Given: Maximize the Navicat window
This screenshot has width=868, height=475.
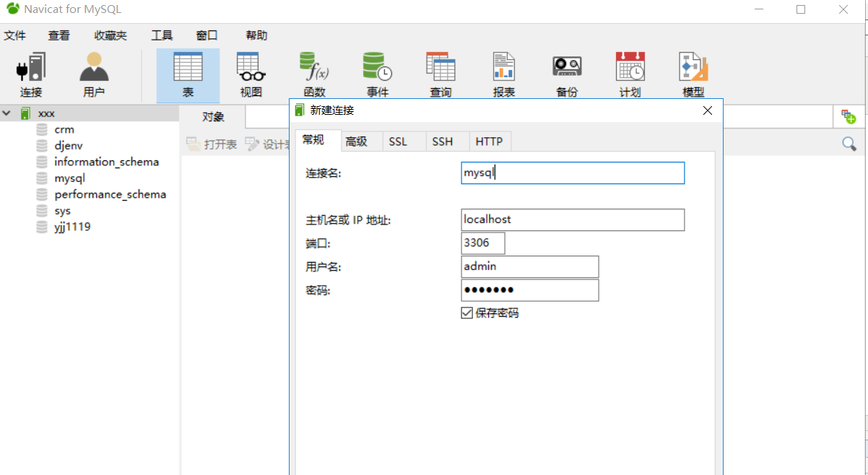Looking at the screenshot, I should coord(801,9).
